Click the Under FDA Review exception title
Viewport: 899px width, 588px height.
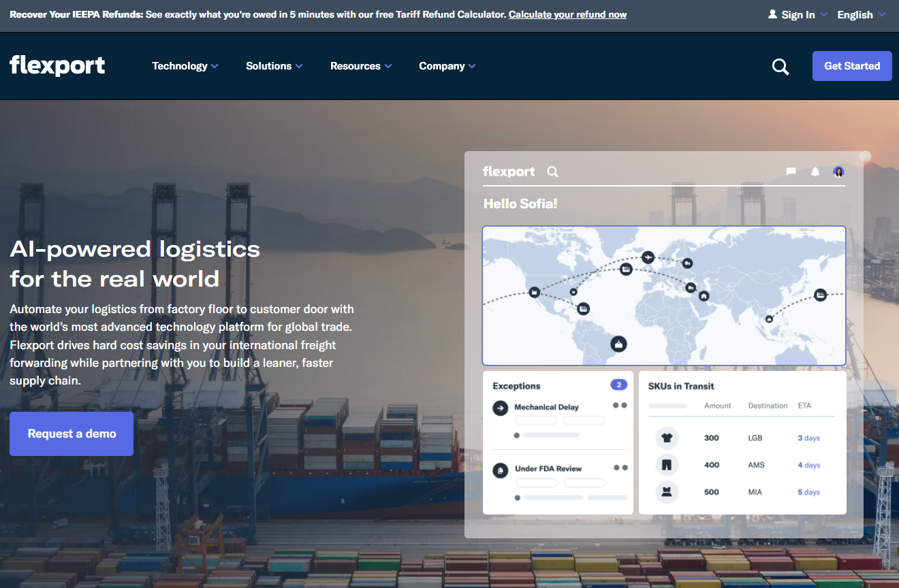[x=548, y=468]
